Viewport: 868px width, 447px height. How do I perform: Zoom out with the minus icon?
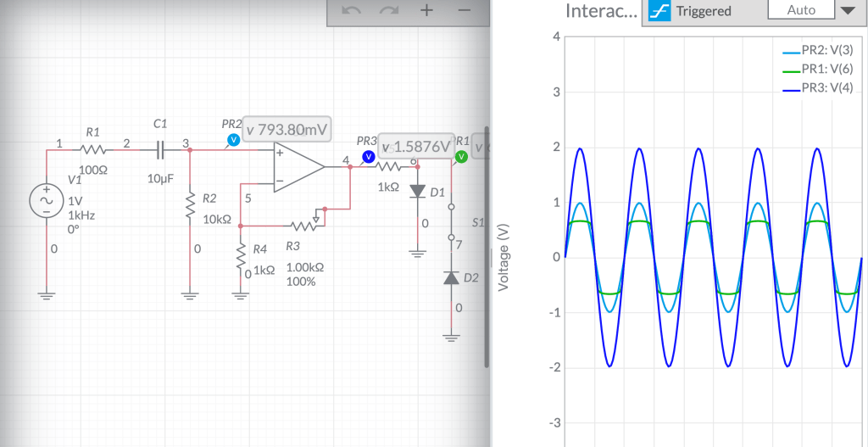464,11
